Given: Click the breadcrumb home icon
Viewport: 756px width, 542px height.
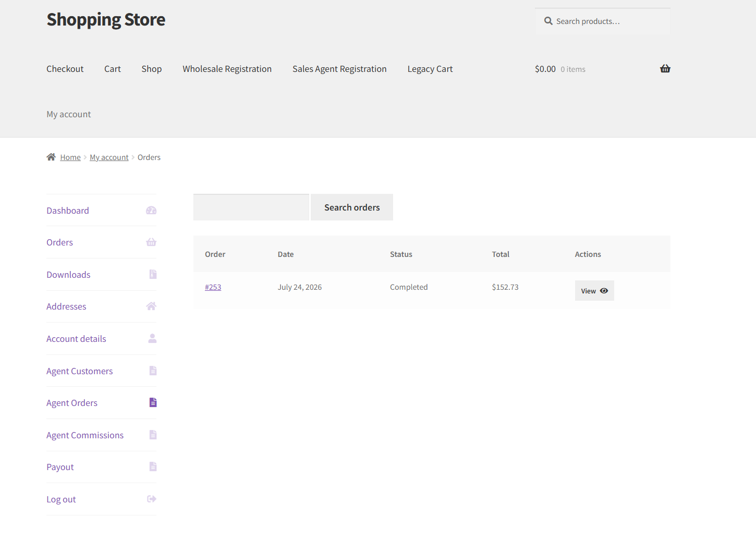Looking at the screenshot, I should pos(51,157).
